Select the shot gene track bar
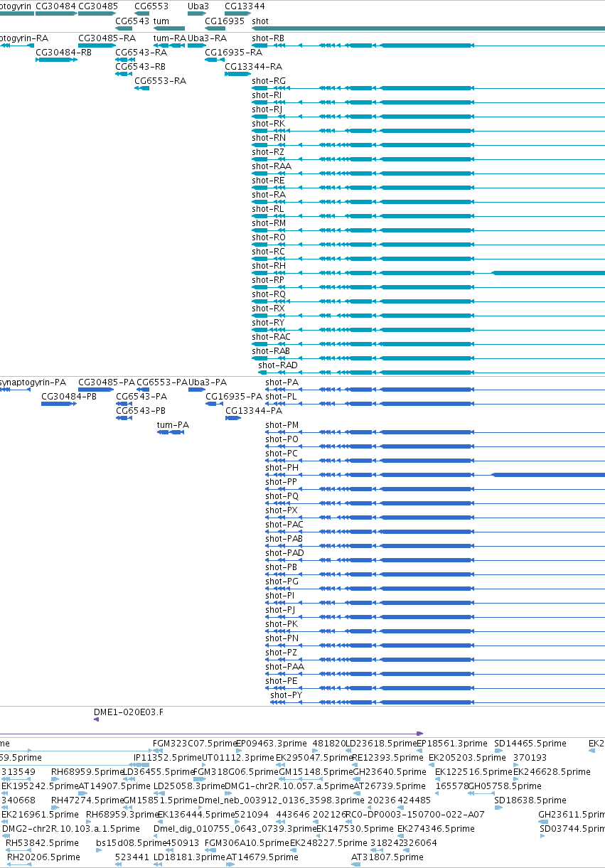The image size is (605, 868). 428,29
